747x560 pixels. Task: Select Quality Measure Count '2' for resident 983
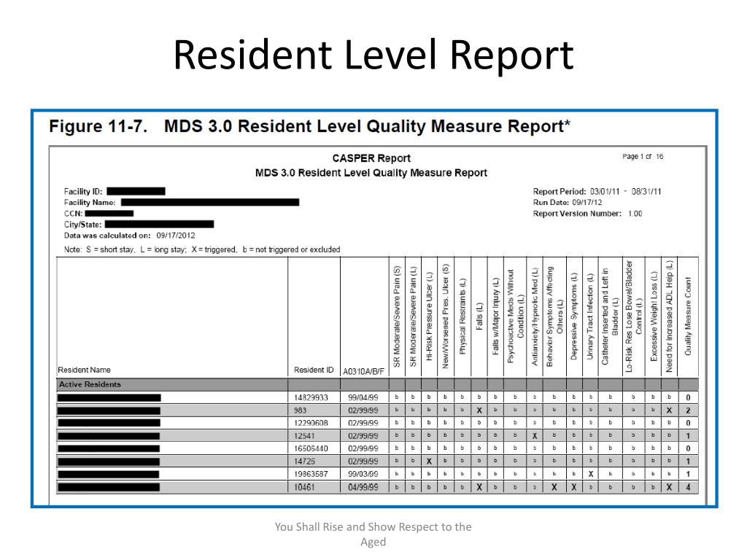coord(688,411)
